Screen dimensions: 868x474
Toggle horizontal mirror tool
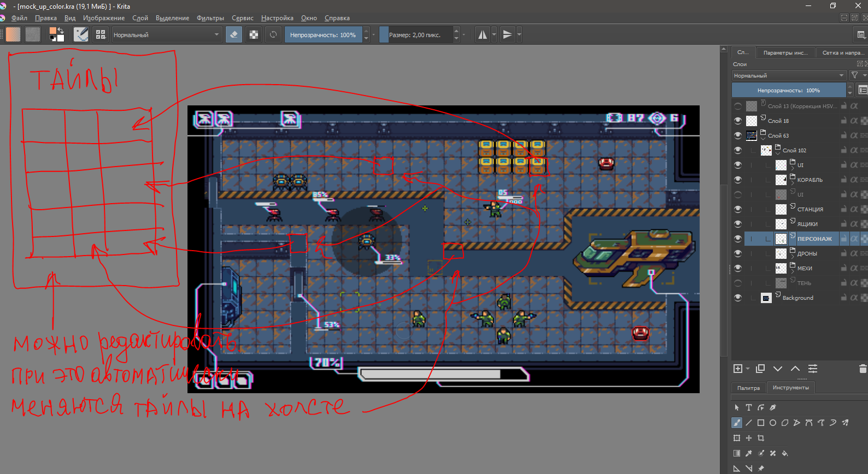[483, 34]
